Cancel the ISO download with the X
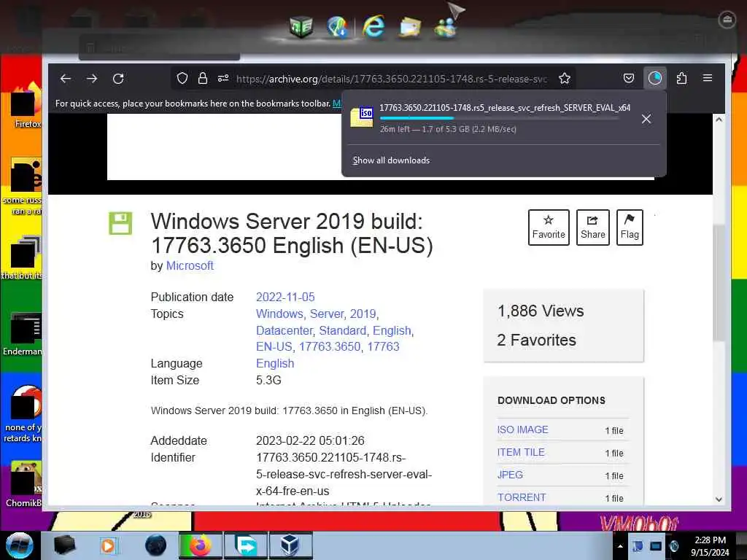 tap(646, 119)
